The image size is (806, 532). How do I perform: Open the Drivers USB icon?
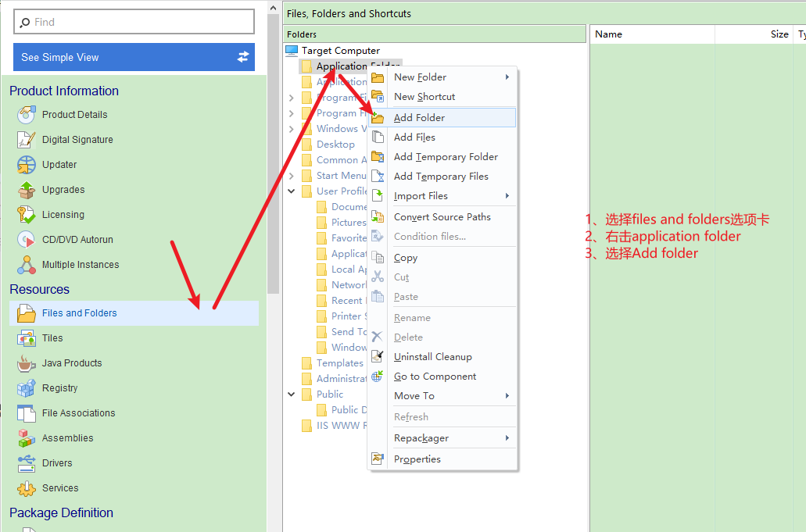tap(27, 463)
